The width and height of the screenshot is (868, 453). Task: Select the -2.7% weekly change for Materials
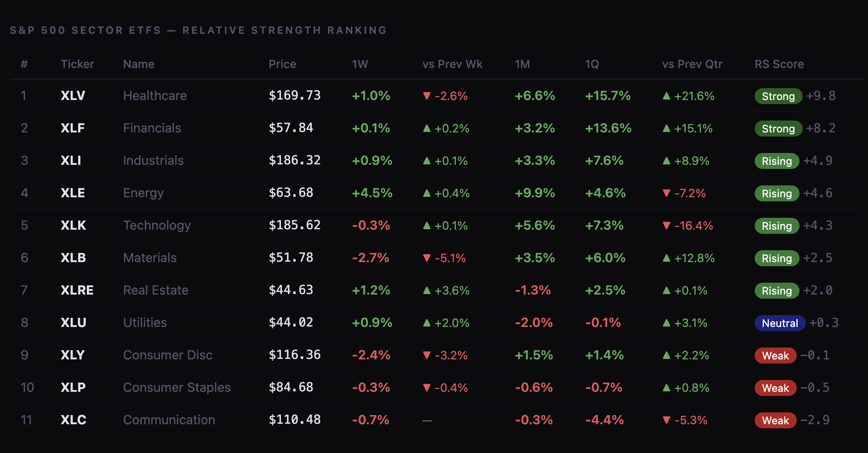pyautogui.click(x=370, y=258)
